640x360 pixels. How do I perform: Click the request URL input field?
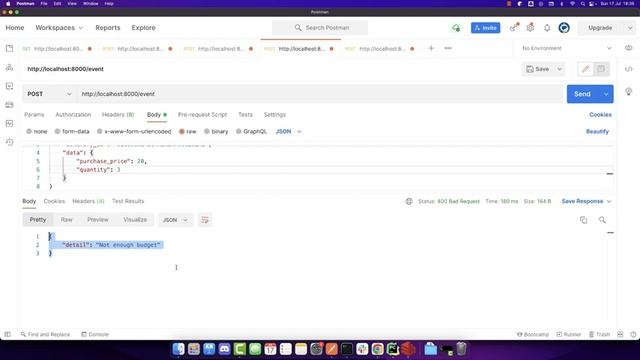(x=320, y=94)
